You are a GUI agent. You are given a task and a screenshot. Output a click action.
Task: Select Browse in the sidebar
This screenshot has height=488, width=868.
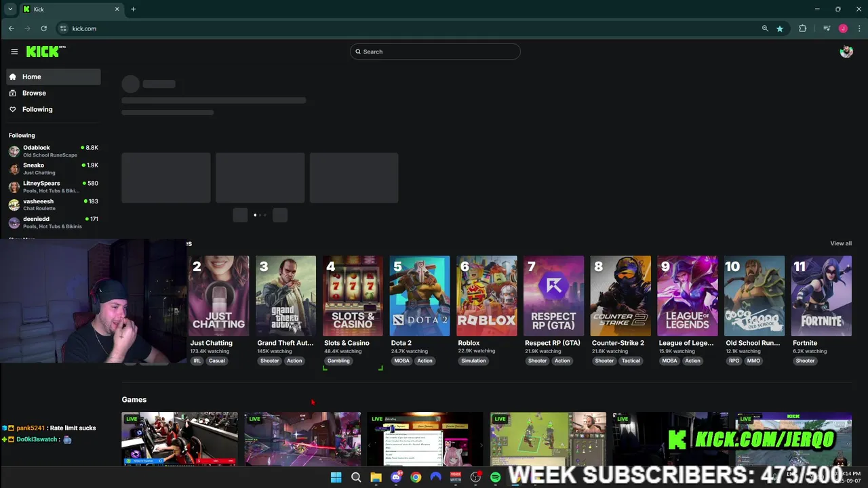tap(54, 93)
